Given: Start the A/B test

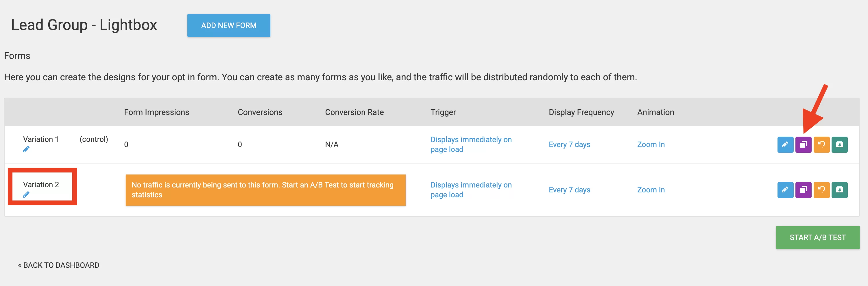Looking at the screenshot, I should (x=817, y=237).
